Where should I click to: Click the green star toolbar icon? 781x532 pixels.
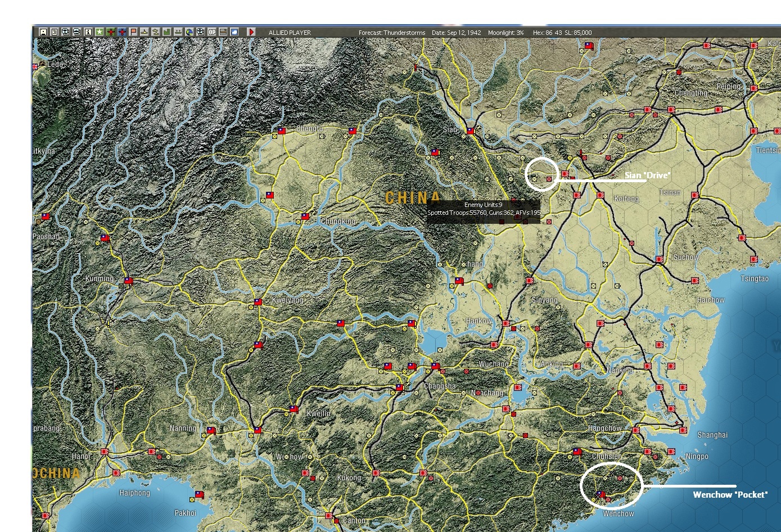100,32
